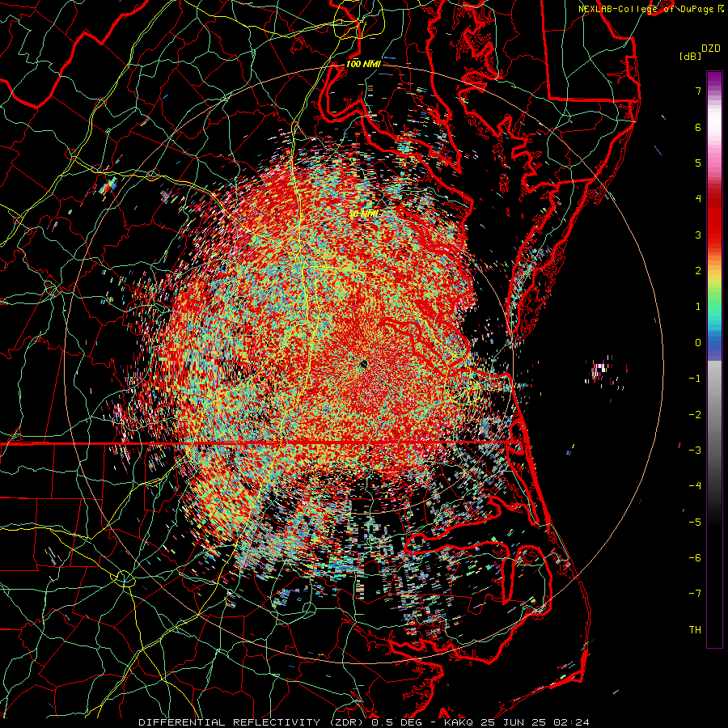Screen dimensions: 728x728
Task: Click the -2 value on the color scale
Action: 695,415
